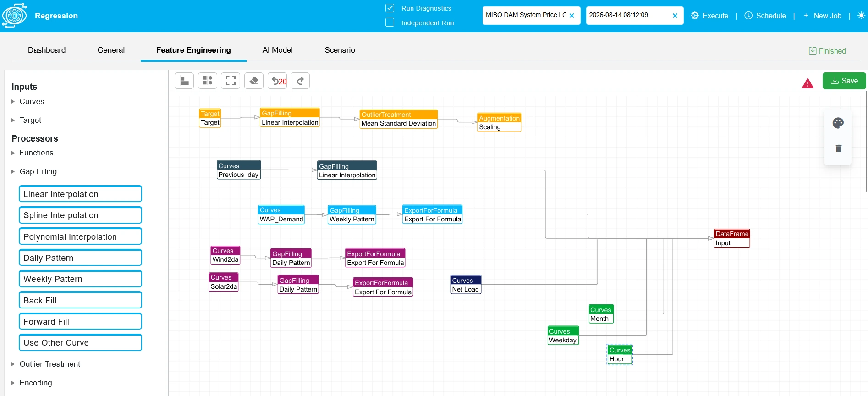Open the AI Model tab
Screen dimensions: 868x396
[x=278, y=50]
